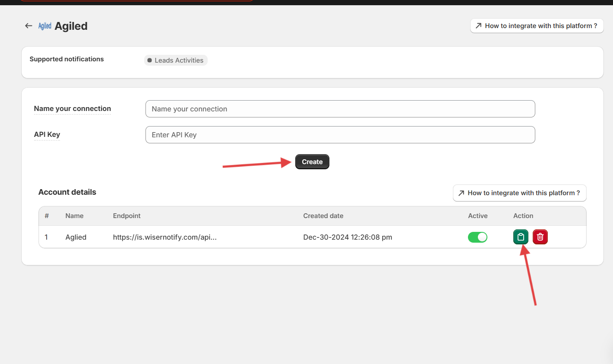The image size is (613, 364).
Task: Click the Endpoint column header
Action: point(127,216)
